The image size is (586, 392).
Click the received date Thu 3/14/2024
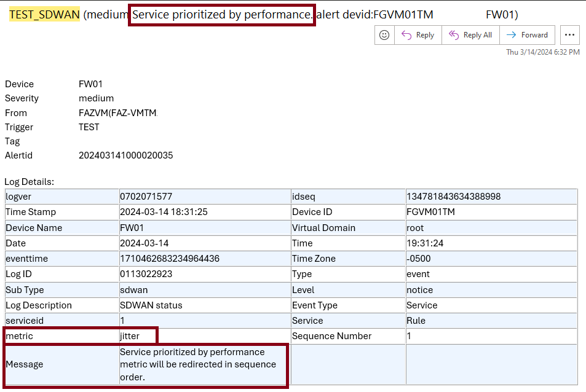542,52
